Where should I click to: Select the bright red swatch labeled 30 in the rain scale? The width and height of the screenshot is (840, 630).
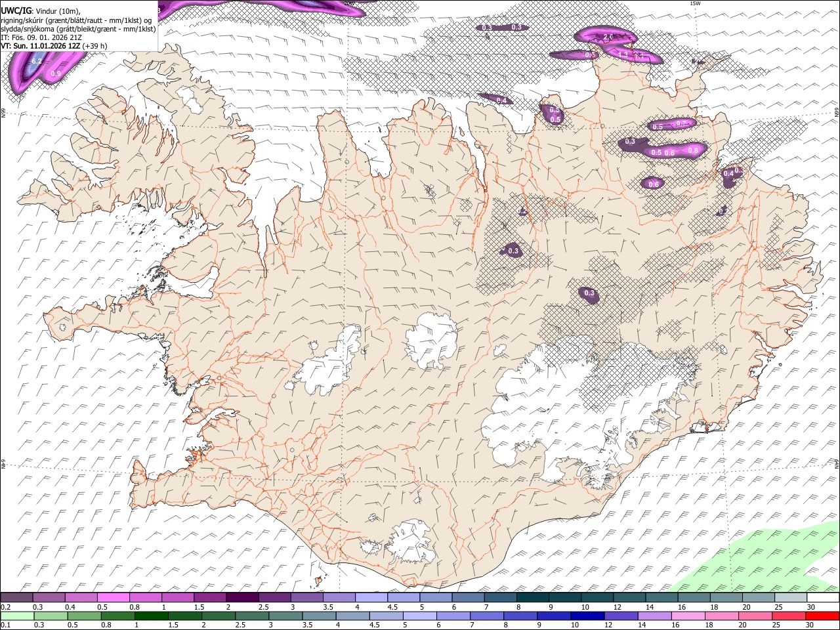coord(822,616)
